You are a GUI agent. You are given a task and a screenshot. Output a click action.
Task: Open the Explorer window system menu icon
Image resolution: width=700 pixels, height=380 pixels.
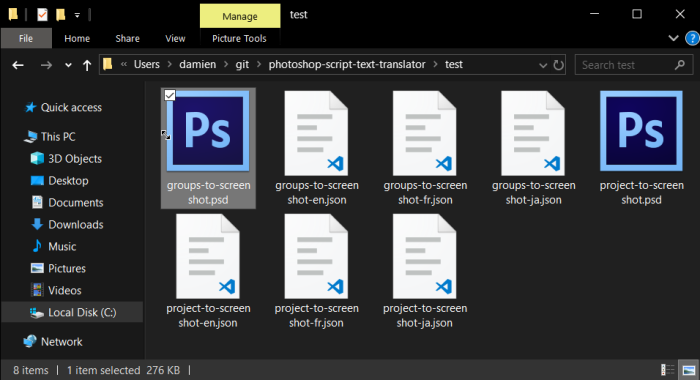pos(13,15)
